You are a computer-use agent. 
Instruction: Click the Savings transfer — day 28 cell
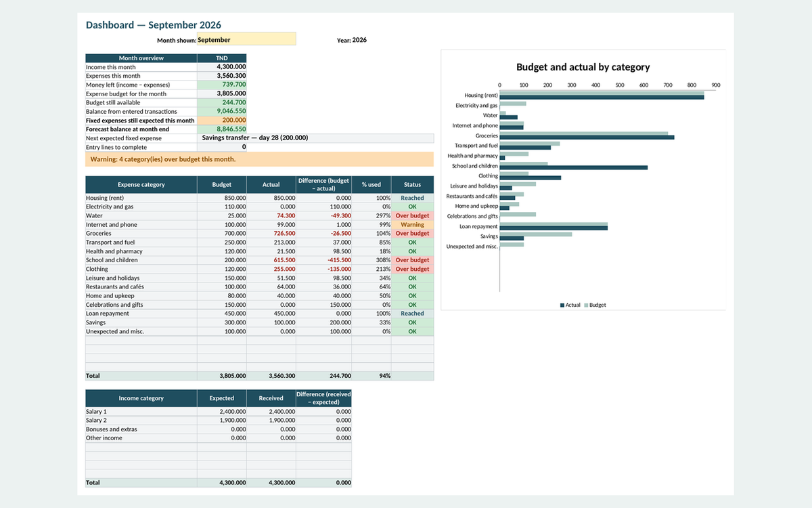[315, 137]
